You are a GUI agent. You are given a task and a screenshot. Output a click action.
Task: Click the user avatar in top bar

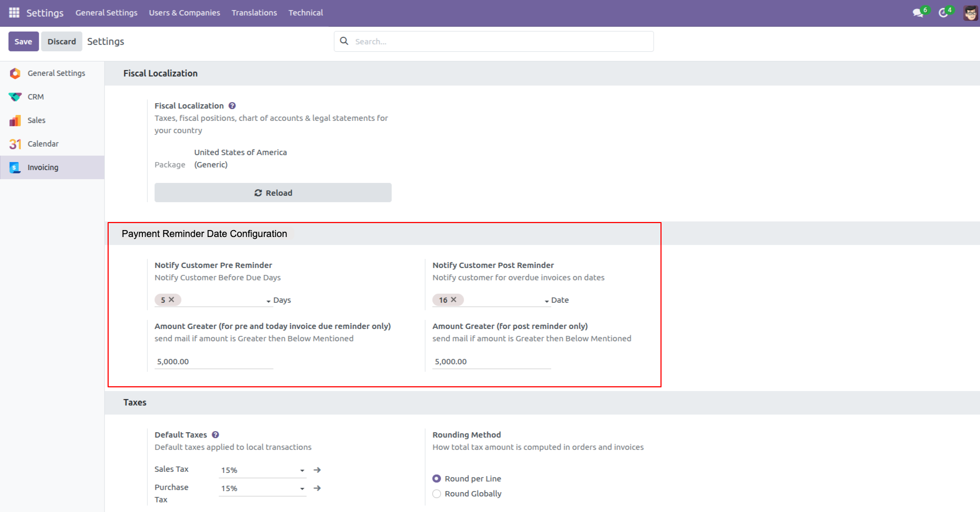pyautogui.click(x=970, y=13)
